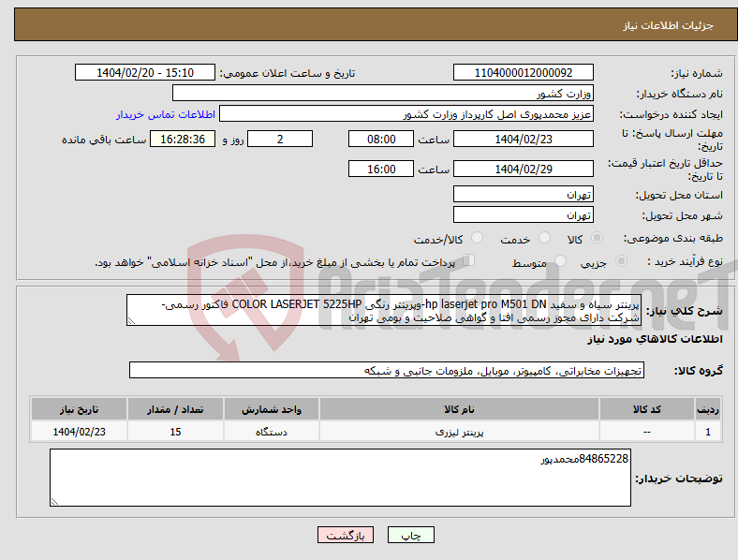Image resolution: width=738 pixels, height=560 pixels.
Task: Click the table date cell 1404/02/23
Action: [79, 431]
